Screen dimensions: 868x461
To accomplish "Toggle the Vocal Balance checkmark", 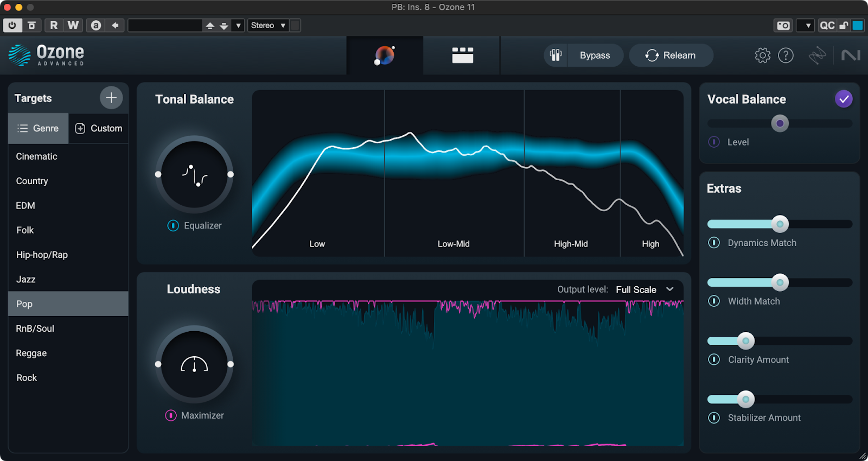I will (843, 99).
